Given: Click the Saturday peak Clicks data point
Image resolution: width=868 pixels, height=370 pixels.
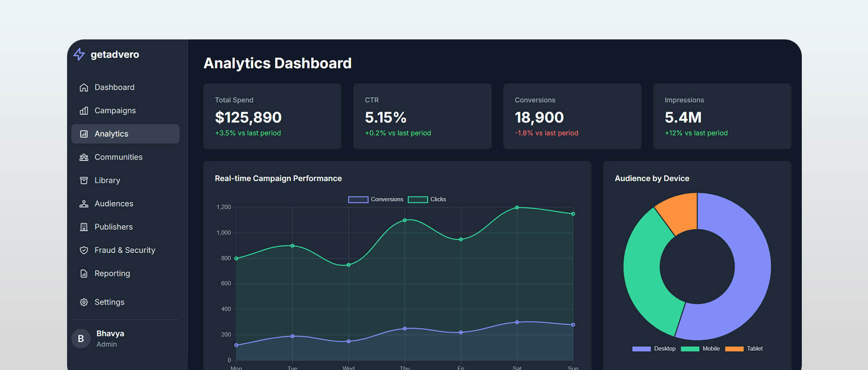Looking at the screenshot, I should click(517, 208).
